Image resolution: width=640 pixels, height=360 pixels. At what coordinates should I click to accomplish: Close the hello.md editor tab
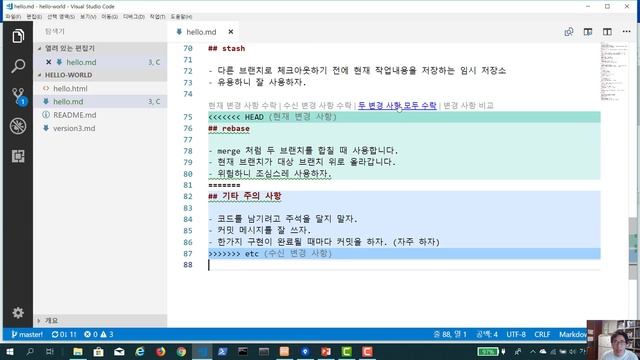click(x=231, y=32)
